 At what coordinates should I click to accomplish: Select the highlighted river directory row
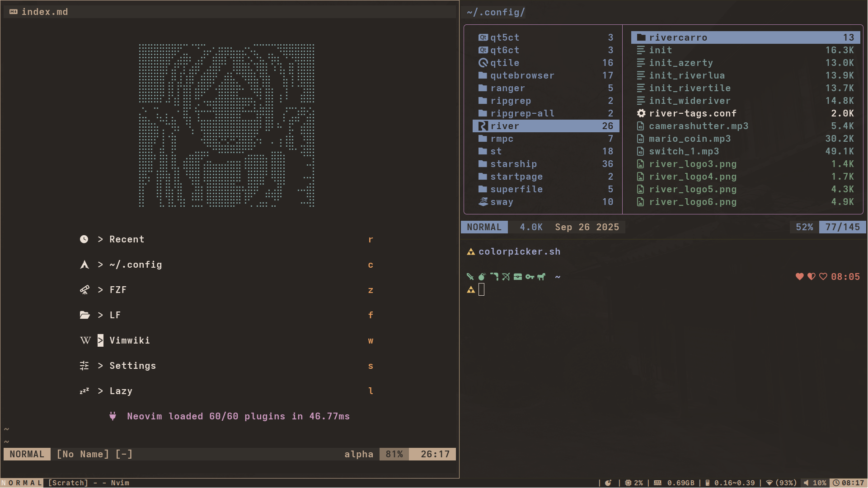[x=546, y=126]
